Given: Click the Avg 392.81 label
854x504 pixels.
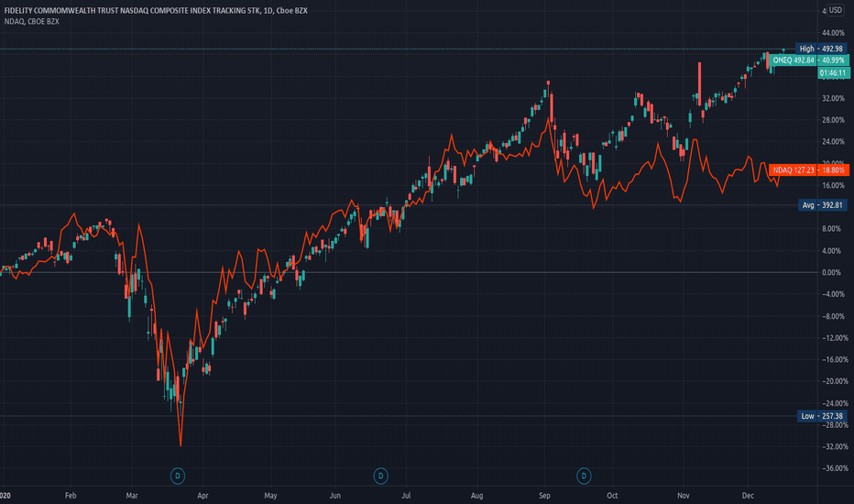Looking at the screenshot, I should pyautogui.click(x=823, y=205).
